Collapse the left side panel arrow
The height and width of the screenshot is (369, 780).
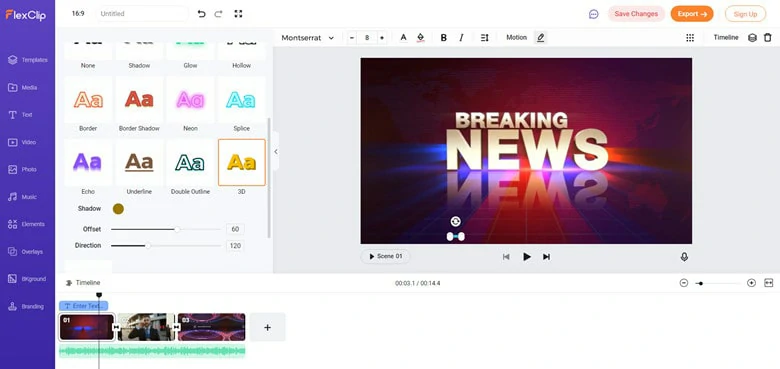pos(276,152)
